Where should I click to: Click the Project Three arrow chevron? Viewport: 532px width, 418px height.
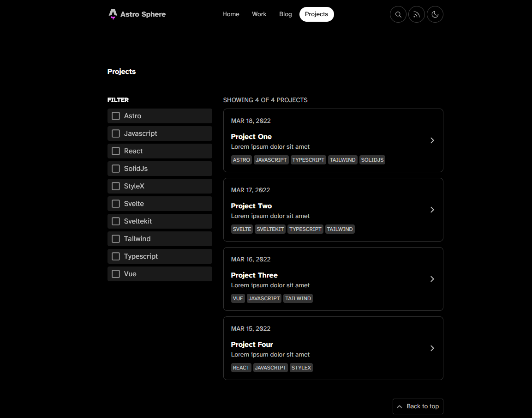click(432, 279)
